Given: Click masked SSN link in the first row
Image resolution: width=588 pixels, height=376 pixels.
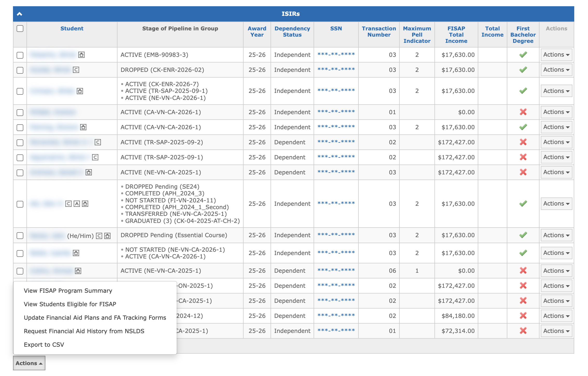Looking at the screenshot, I should pyautogui.click(x=336, y=54).
